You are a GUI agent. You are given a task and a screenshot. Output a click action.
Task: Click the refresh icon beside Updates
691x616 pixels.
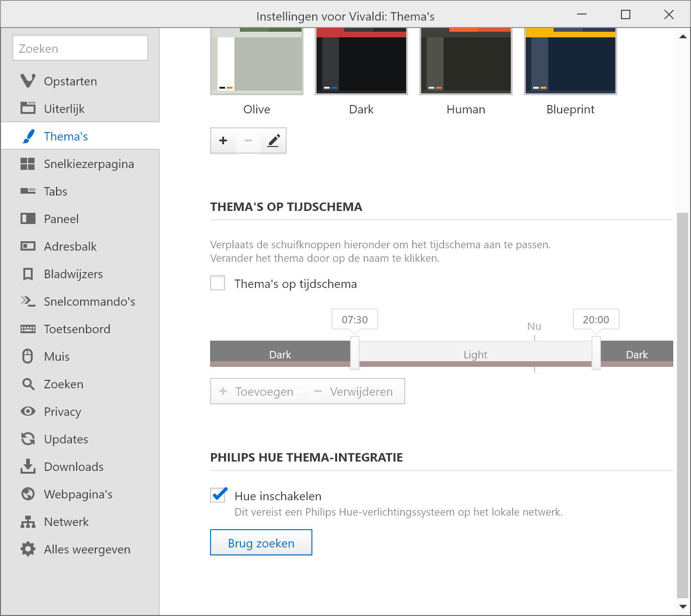pyautogui.click(x=28, y=439)
